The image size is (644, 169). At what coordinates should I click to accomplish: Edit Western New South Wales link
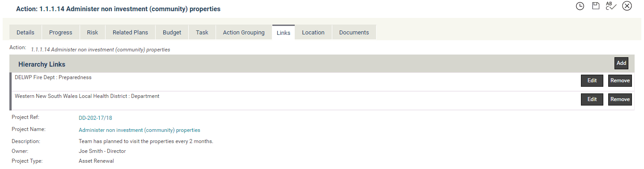coord(592,100)
